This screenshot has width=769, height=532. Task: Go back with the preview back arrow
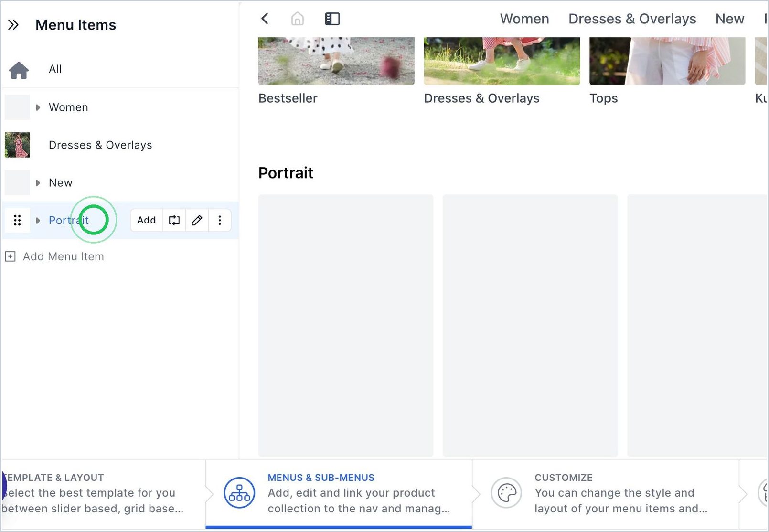tap(265, 19)
